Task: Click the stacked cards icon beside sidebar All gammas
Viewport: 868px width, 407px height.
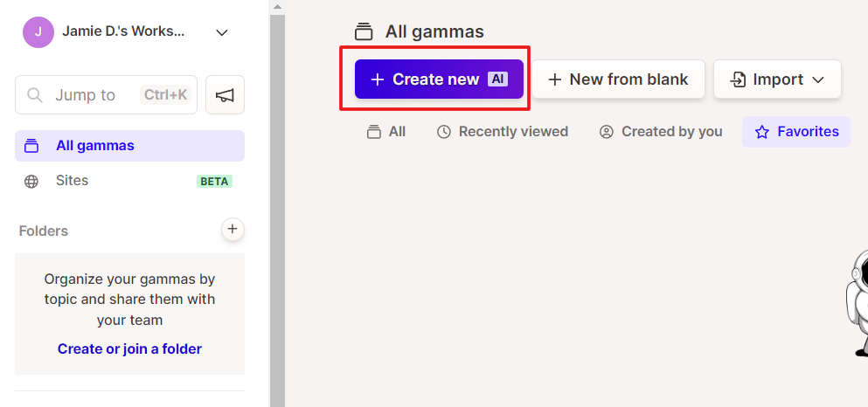Action: [x=31, y=146]
